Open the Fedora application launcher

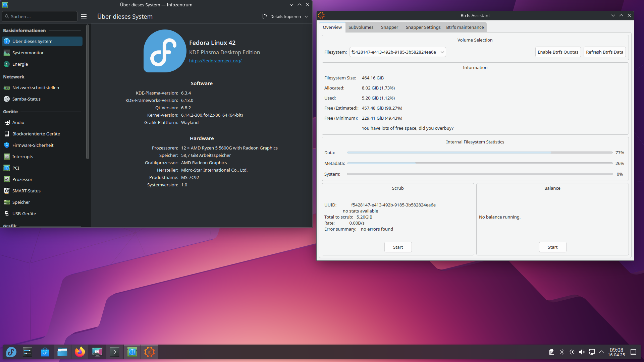11,352
